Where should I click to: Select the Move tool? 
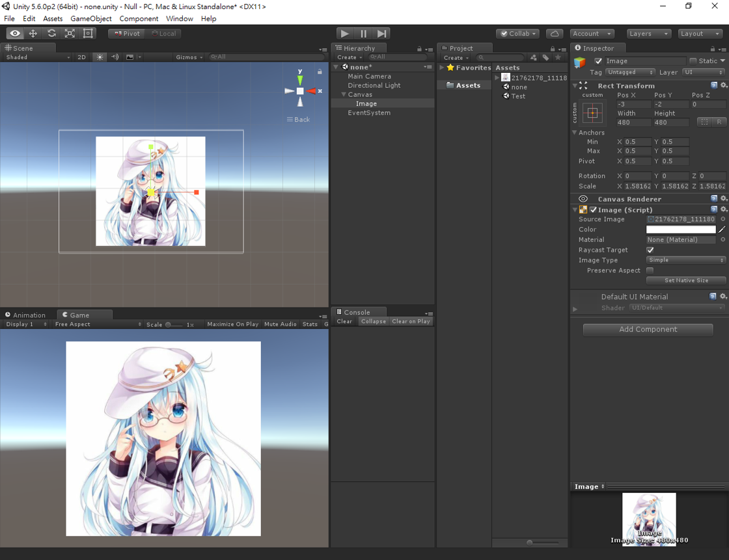pos(33,33)
